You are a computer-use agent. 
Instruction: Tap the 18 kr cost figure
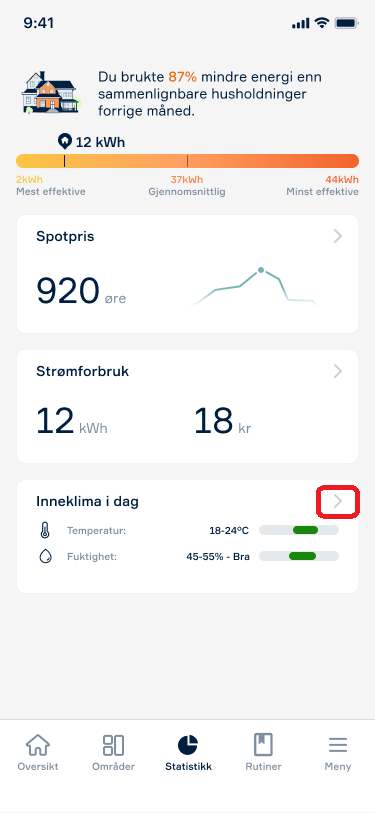tap(222, 420)
